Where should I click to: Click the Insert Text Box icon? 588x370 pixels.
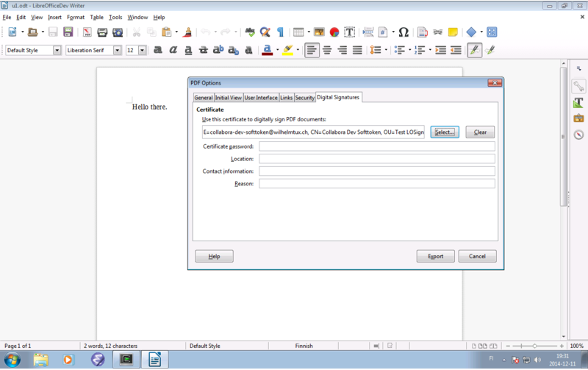350,32
